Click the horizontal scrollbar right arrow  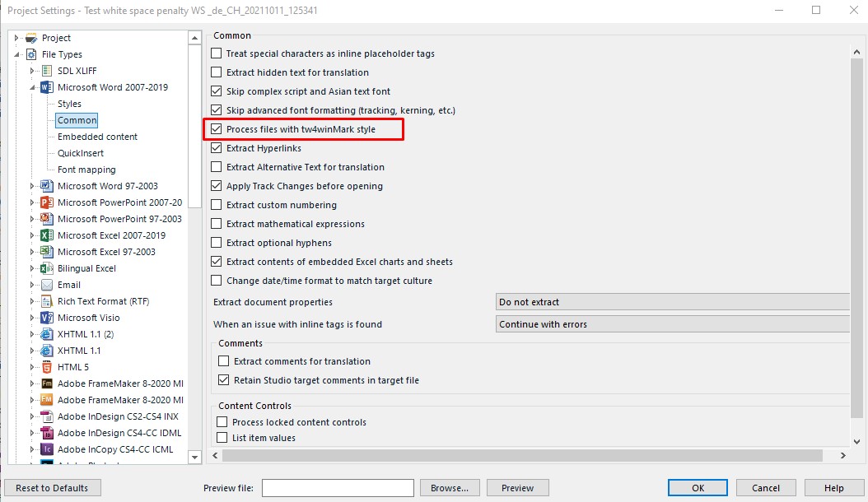pos(842,456)
